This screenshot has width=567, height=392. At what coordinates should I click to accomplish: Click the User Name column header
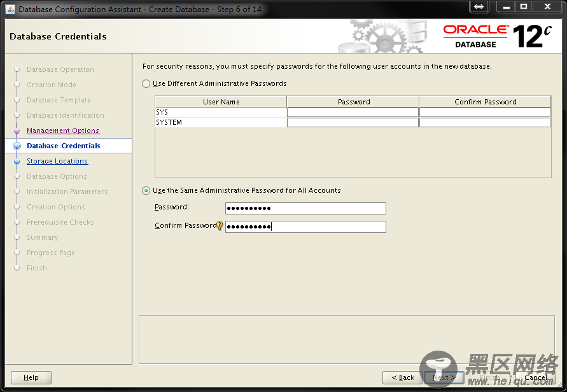(x=221, y=102)
